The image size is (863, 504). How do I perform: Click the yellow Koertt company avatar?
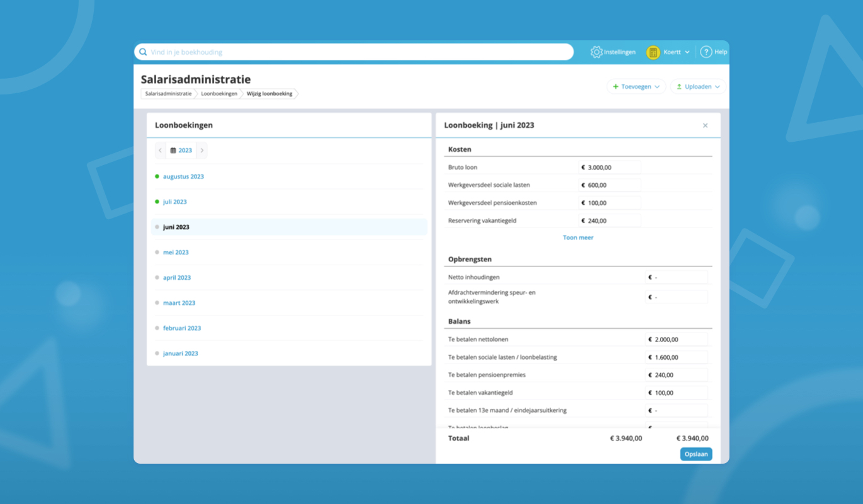(653, 52)
